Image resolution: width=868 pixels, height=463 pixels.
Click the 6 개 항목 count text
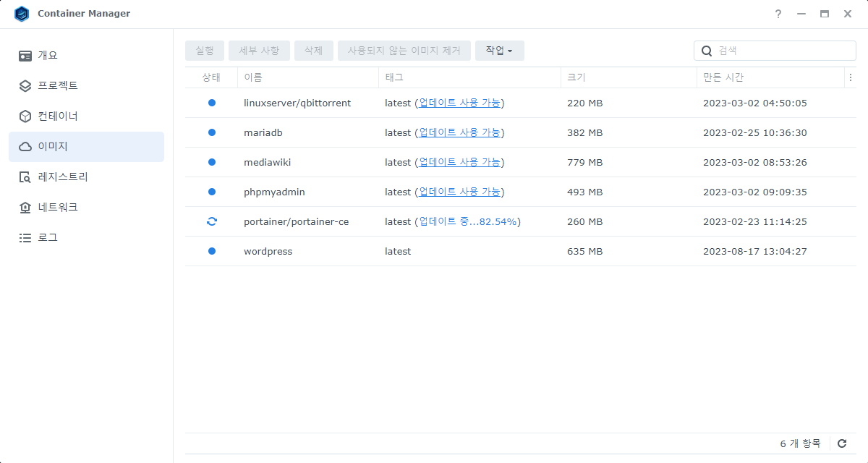tap(801, 443)
